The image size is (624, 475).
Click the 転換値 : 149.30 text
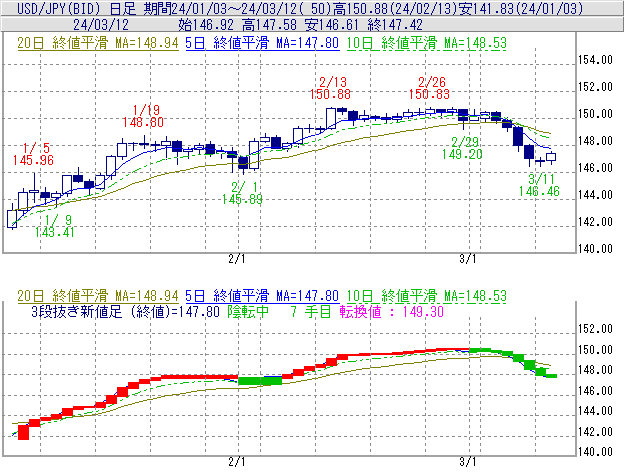(392, 311)
